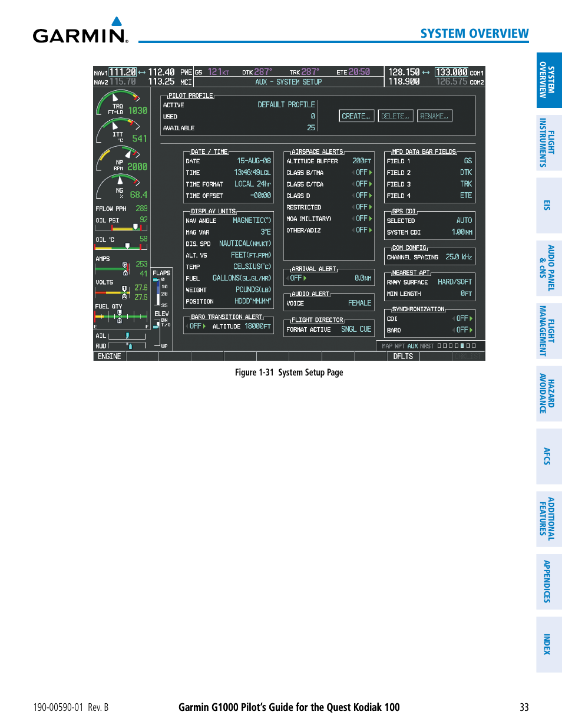
Task: Select the Arrival Alert 0.0NM distance field
Action: tap(363, 278)
